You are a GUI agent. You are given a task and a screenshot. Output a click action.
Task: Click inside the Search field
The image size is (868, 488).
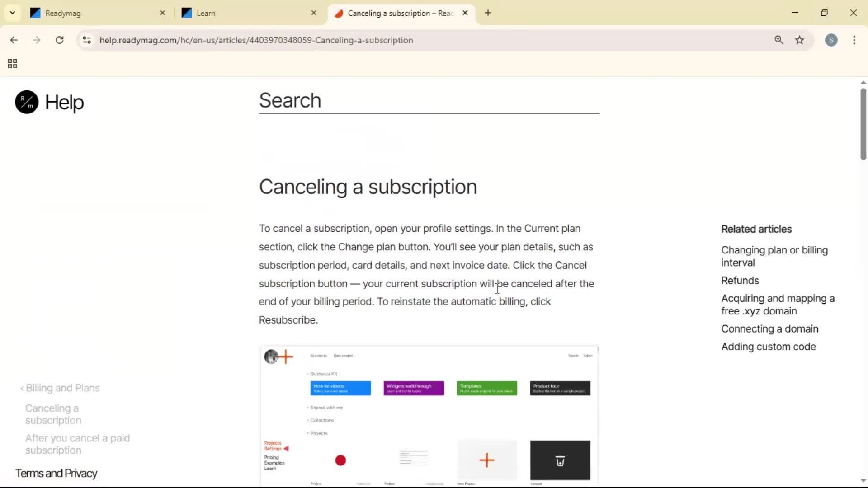pos(429,100)
